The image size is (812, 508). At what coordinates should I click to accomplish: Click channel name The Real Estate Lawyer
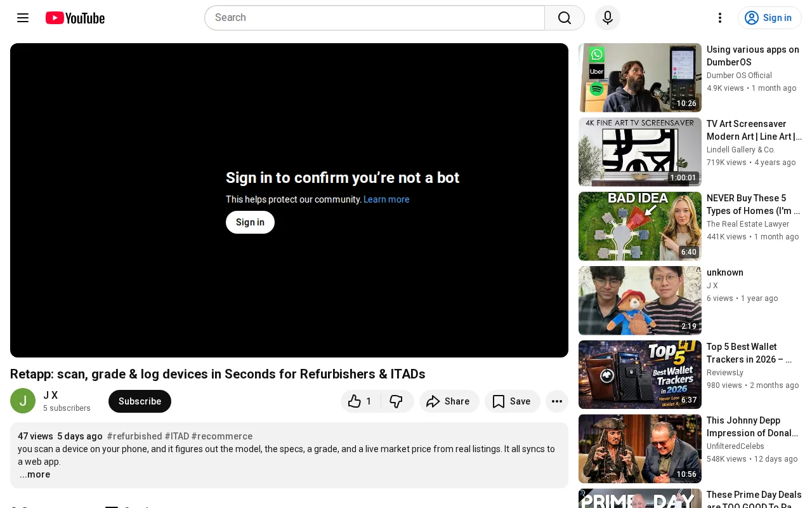[x=748, y=224]
